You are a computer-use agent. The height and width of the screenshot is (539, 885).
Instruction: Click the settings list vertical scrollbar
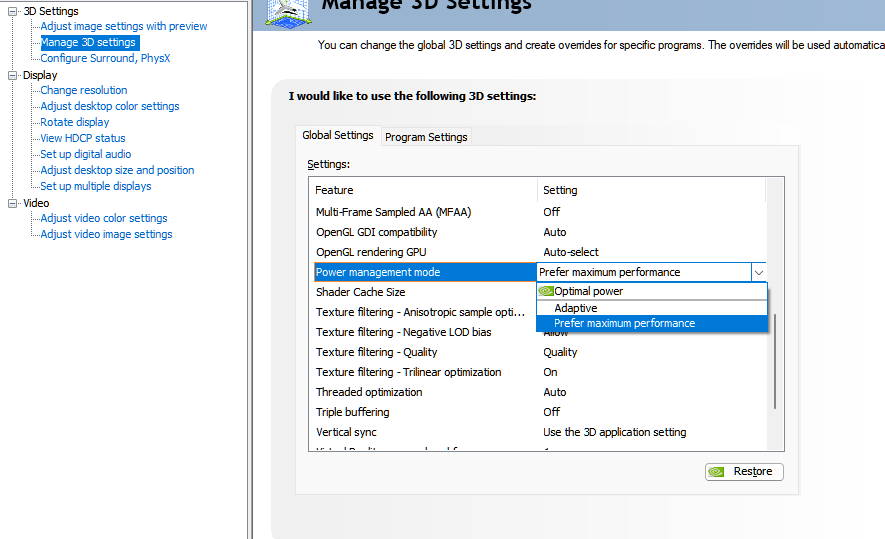click(x=775, y=360)
